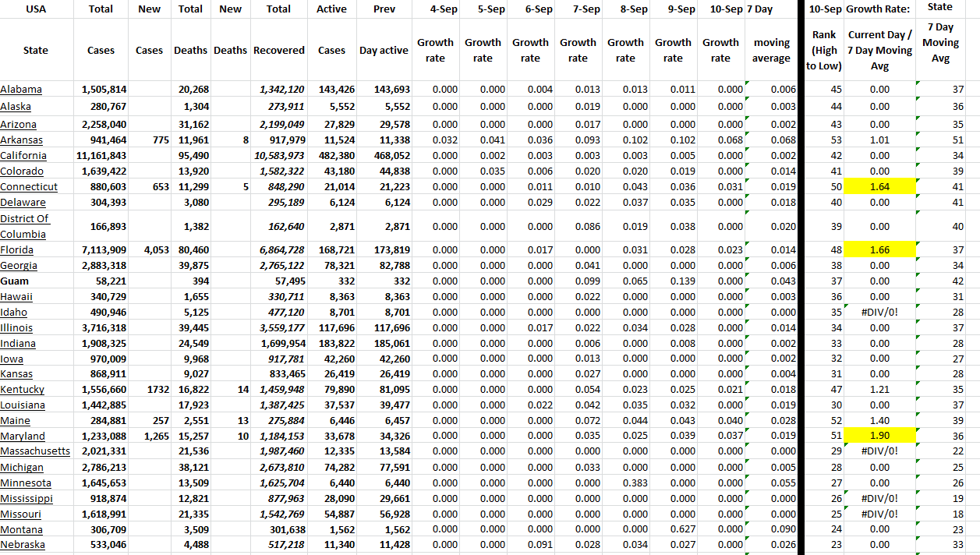980x555 pixels.
Task: Click the California state link
Action: tap(24, 156)
